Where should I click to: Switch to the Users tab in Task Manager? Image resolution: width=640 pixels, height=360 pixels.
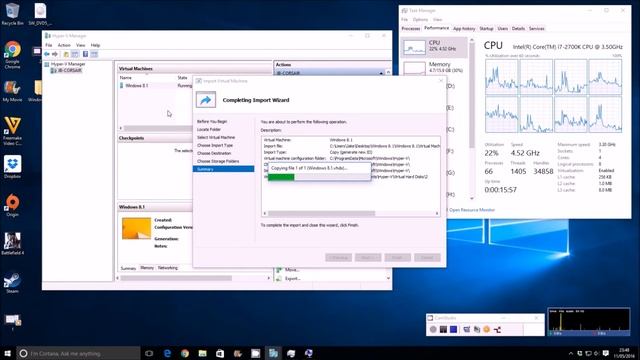point(503,29)
